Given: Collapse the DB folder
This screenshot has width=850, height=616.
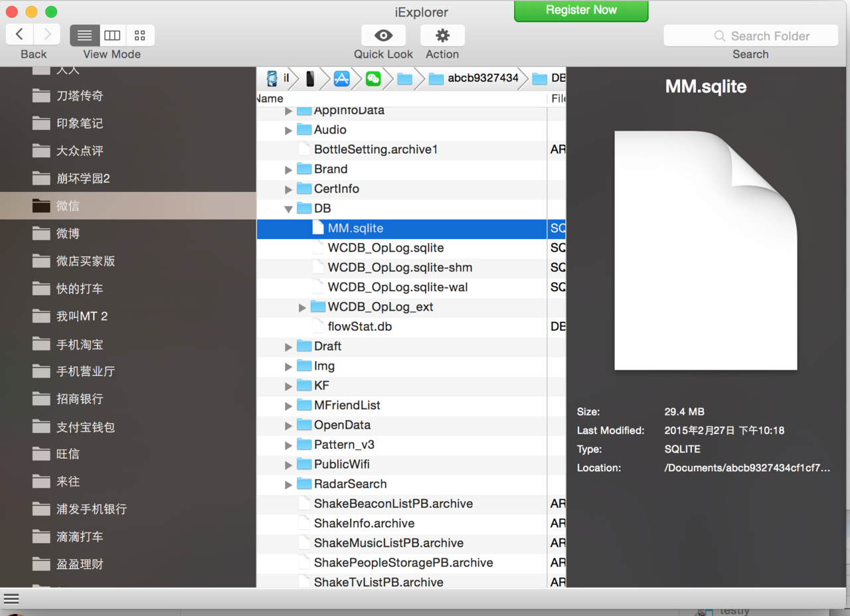Looking at the screenshot, I should 288,208.
